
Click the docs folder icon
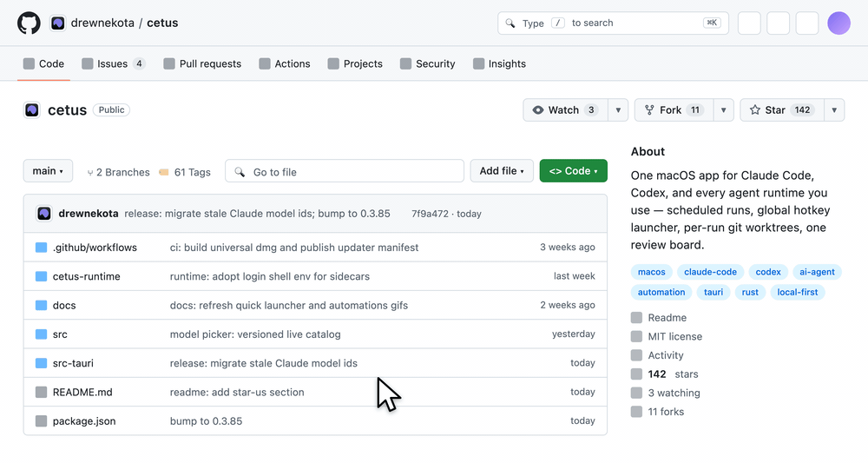[41, 305]
